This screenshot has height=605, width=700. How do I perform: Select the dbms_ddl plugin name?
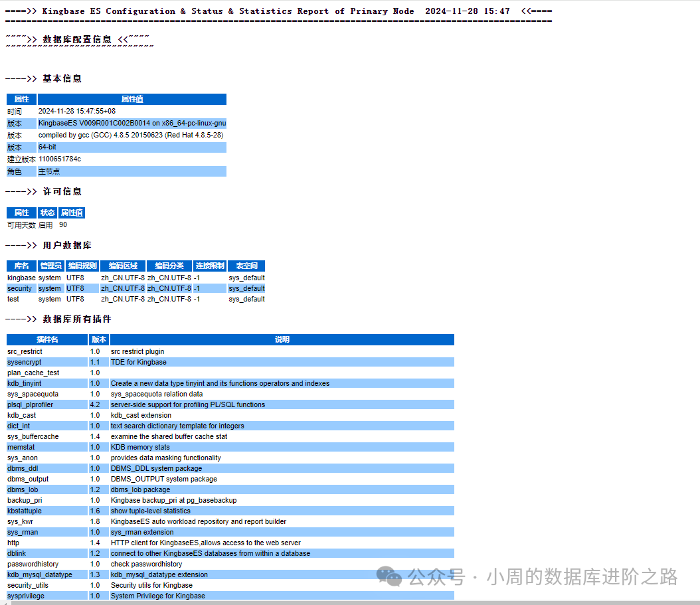tap(23, 468)
